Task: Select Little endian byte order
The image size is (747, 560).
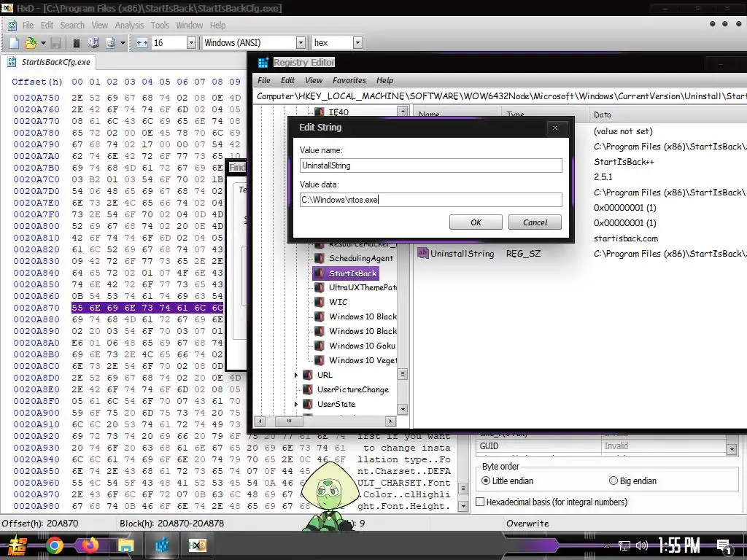Action: coord(508,481)
